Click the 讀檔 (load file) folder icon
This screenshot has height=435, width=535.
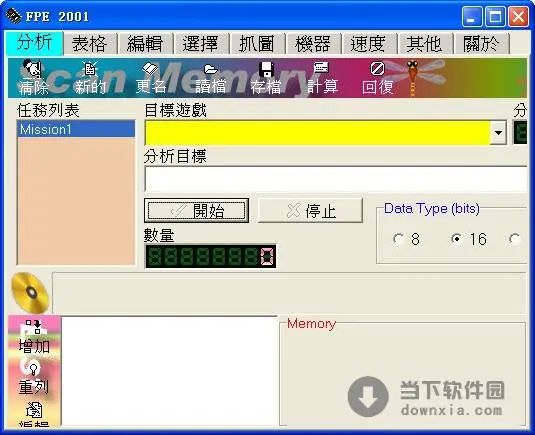211,70
